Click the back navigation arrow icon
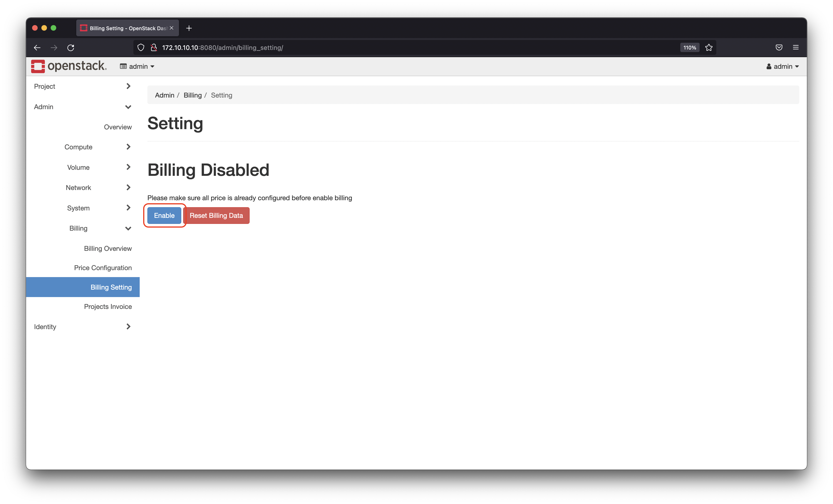The height and width of the screenshot is (504, 833). point(37,48)
